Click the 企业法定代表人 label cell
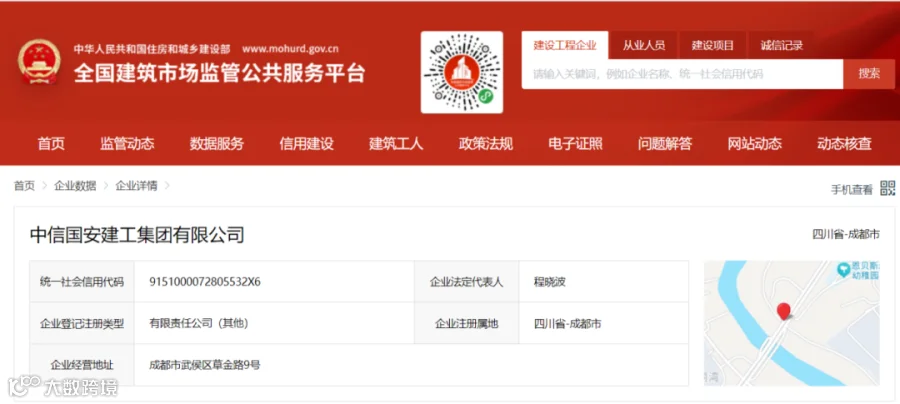 pyautogui.click(x=467, y=282)
